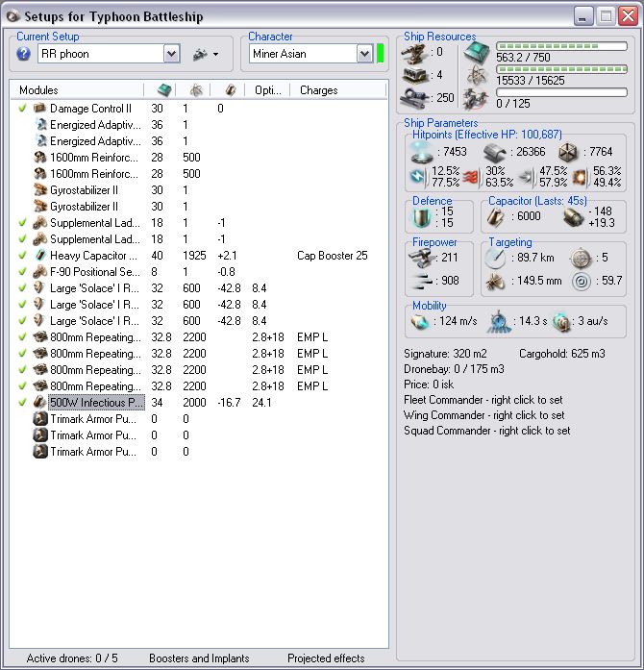
Task: Sort by the Opti... column header
Action: click(268, 90)
